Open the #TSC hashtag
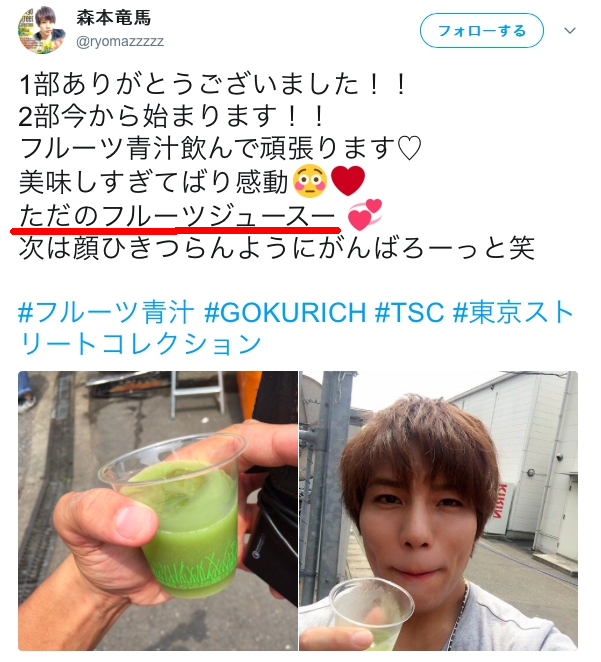Screen dimensions: 601x662 point(410,313)
